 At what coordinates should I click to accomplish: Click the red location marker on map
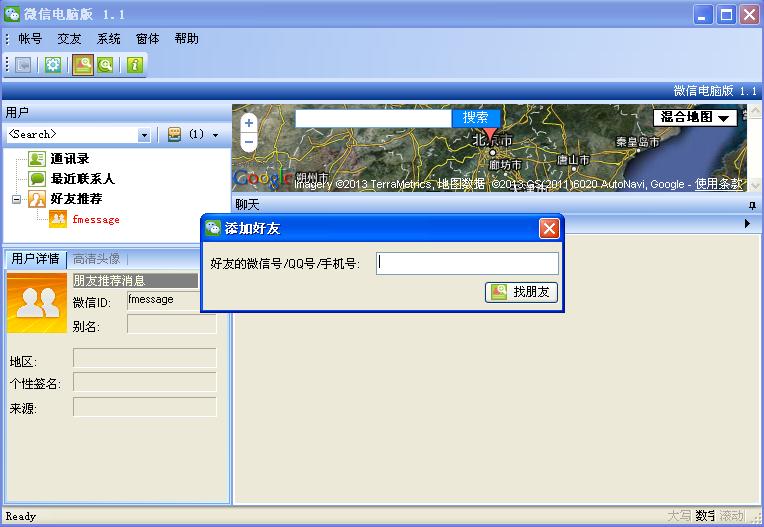click(490, 134)
